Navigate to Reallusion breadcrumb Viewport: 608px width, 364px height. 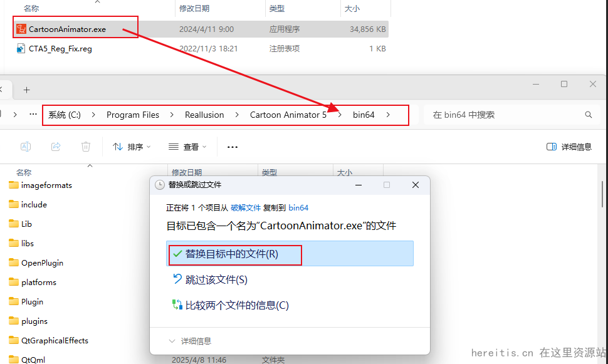[204, 115]
